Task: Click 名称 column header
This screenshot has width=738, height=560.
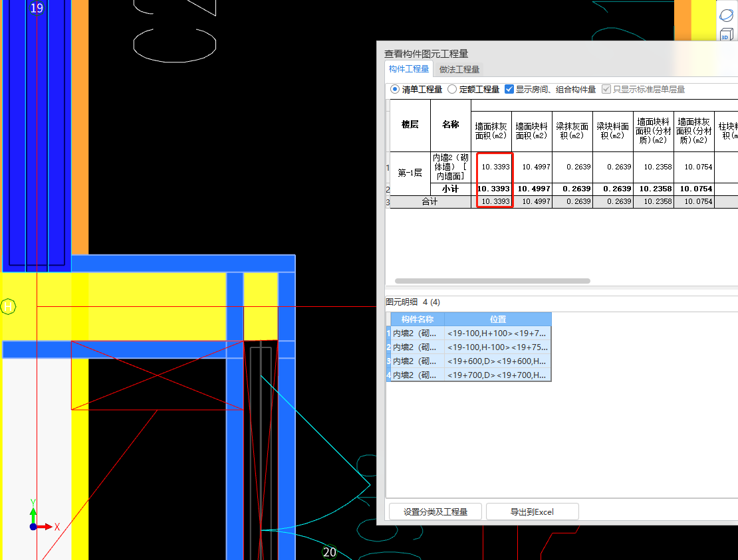Action: 450,125
